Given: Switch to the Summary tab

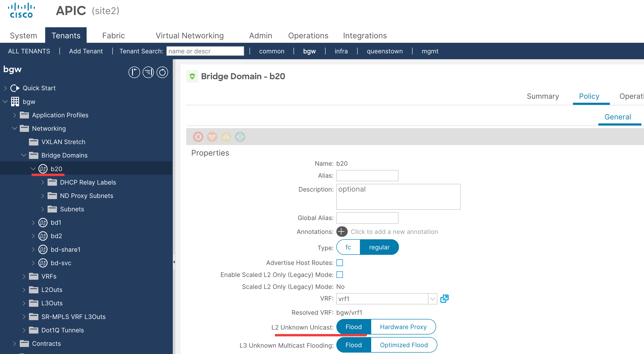Looking at the screenshot, I should point(543,96).
